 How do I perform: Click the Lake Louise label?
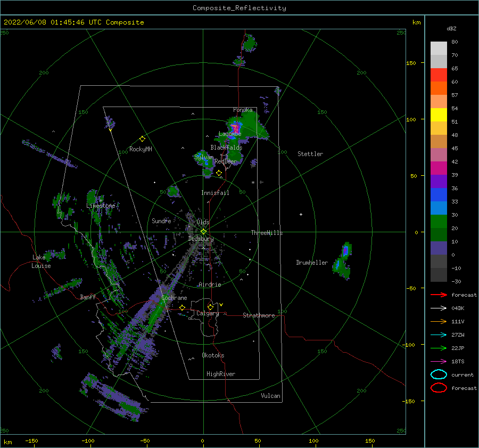[42, 262]
